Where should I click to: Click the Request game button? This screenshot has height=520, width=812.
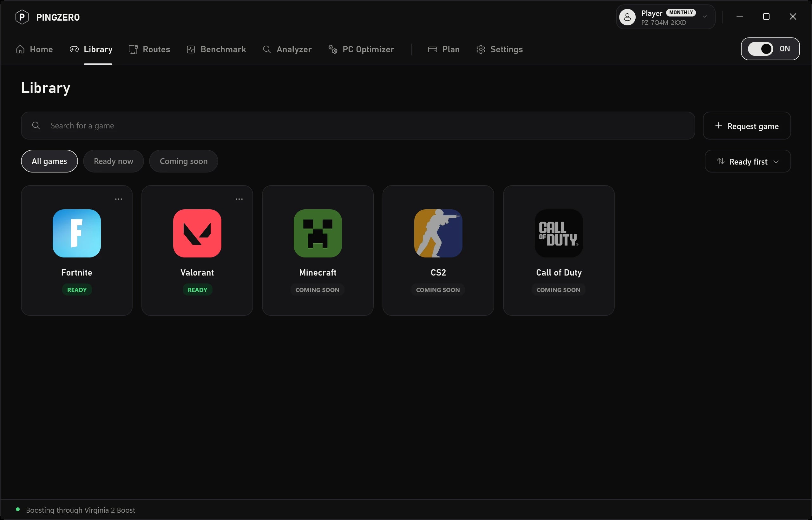(x=746, y=126)
